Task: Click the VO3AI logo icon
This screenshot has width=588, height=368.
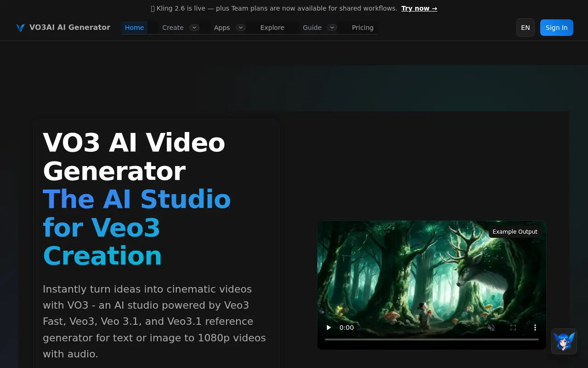Action: [20, 28]
